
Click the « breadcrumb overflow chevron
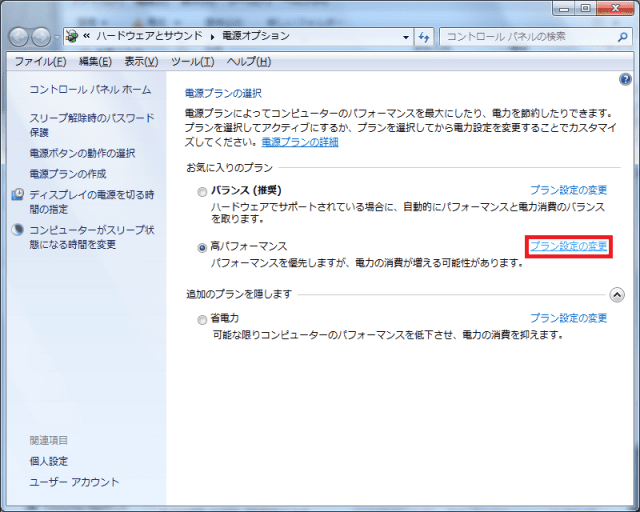pyautogui.click(x=86, y=36)
